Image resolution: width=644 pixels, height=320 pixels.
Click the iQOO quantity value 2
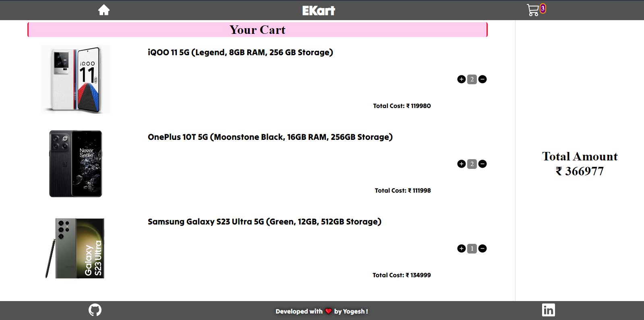(x=472, y=79)
